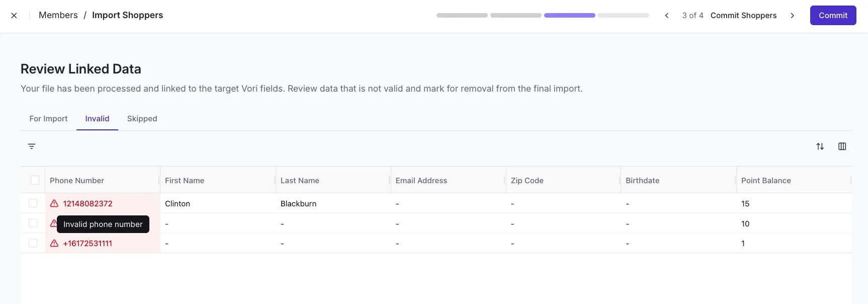Screen dimensions: 868x304
Task: Open the Skipped tab
Action: 142,119
